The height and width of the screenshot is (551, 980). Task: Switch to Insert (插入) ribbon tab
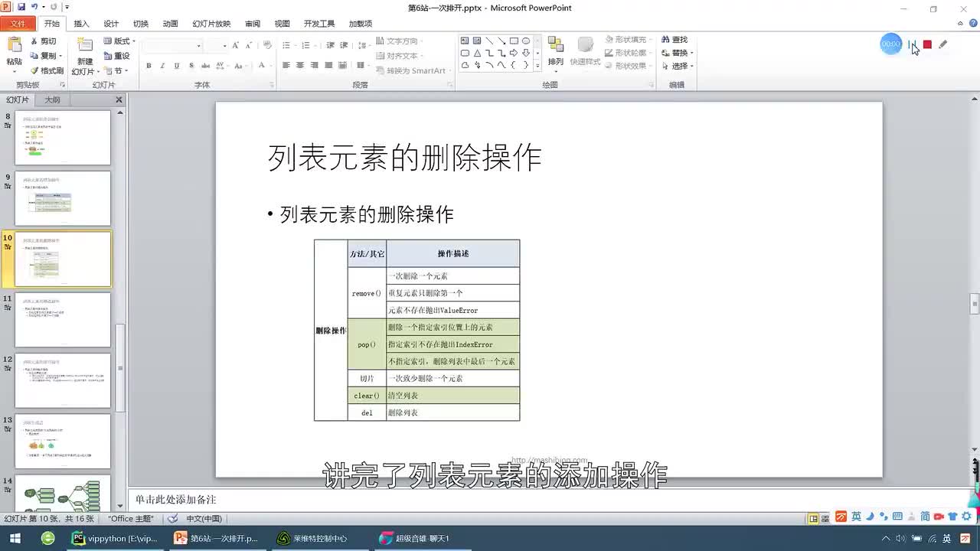pyautogui.click(x=81, y=24)
